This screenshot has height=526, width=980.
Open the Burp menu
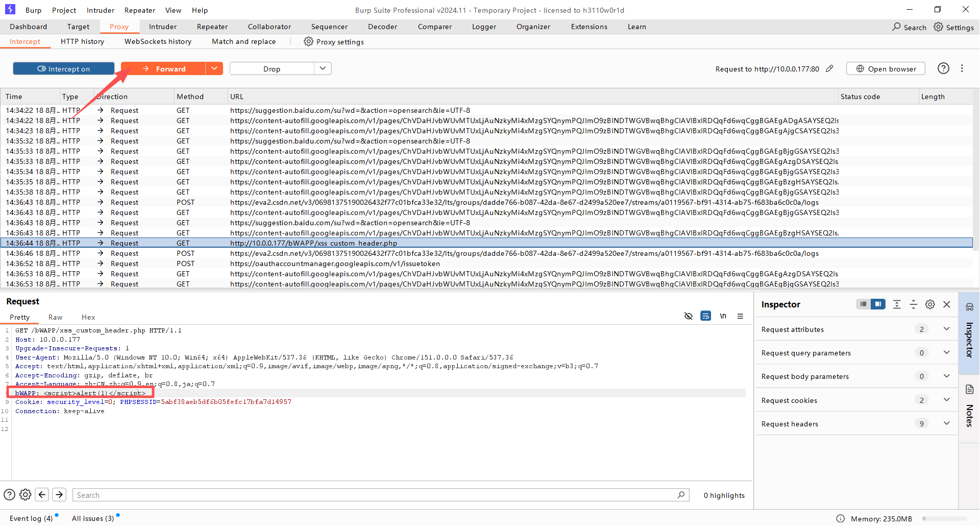[34, 10]
